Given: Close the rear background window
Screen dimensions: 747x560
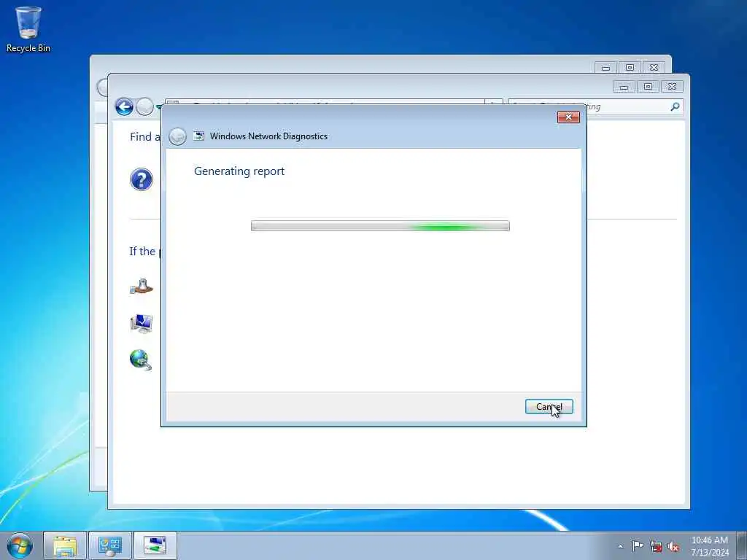Looking at the screenshot, I should tap(654, 68).
